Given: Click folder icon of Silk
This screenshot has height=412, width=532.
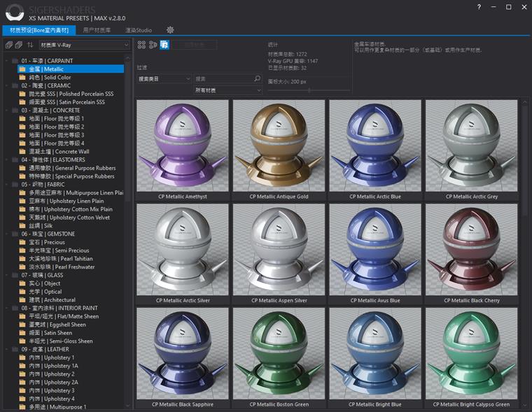Looking at the screenshot, I should click(x=22, y=225).
